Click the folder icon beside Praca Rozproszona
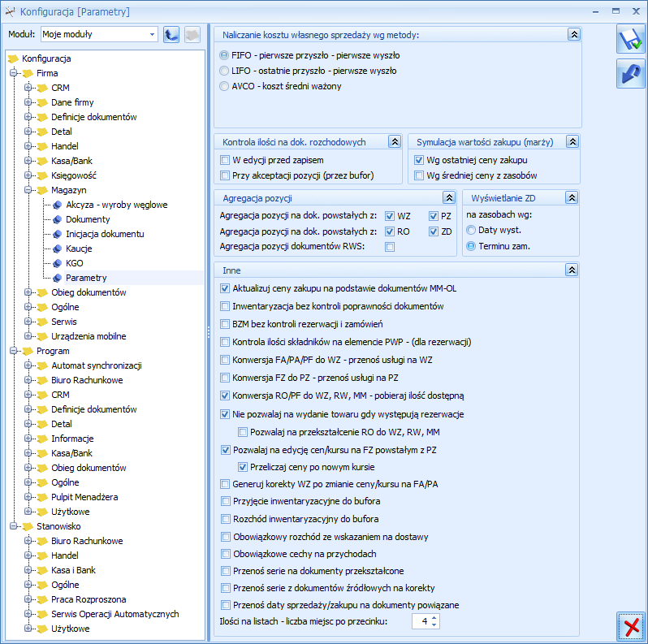This screenshot has width=648, height=644. (x=42, y=600)
